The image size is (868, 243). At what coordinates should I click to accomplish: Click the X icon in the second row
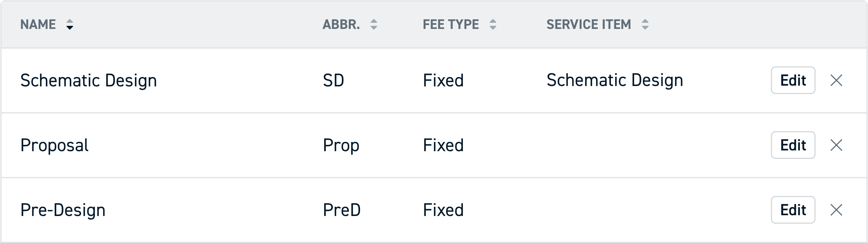click(837, 145)
